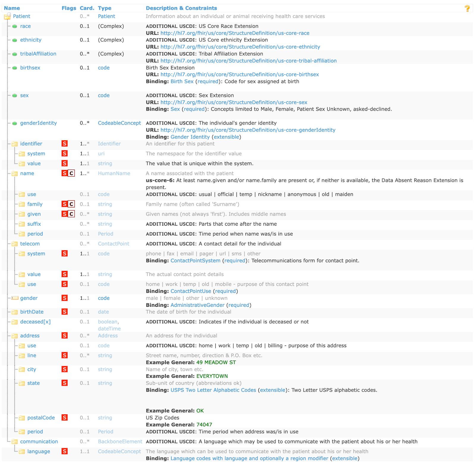Open the Language codes value set link
This screenshot has height=464, width=476.
tap(249, 459)
